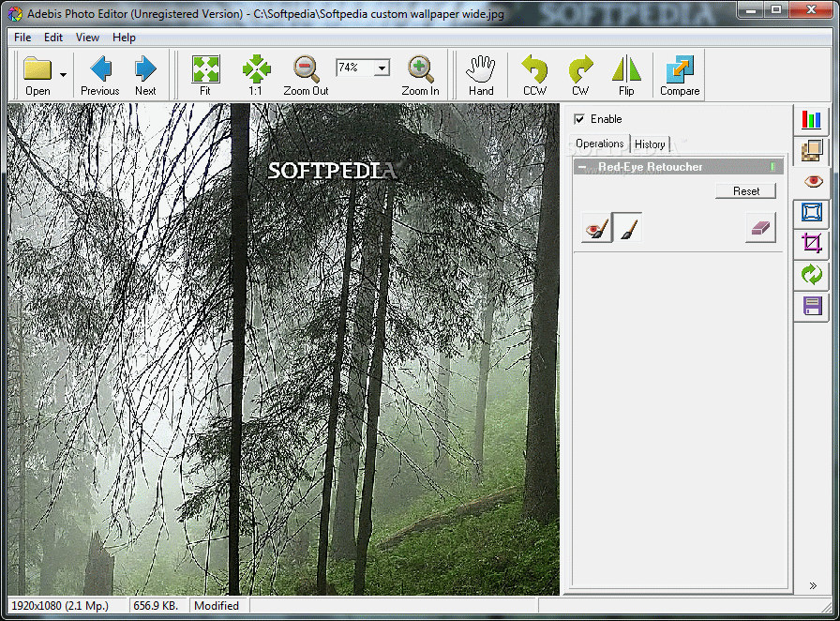Open the Help menu

(124, 38)
